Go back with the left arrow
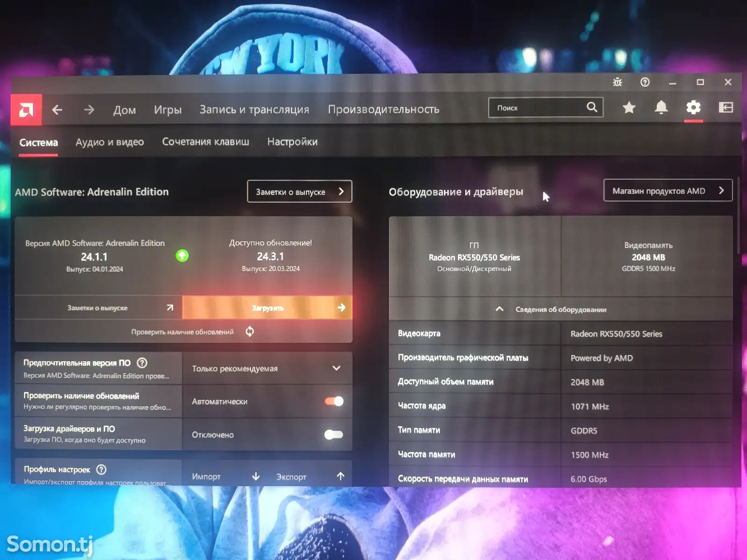 57,110
